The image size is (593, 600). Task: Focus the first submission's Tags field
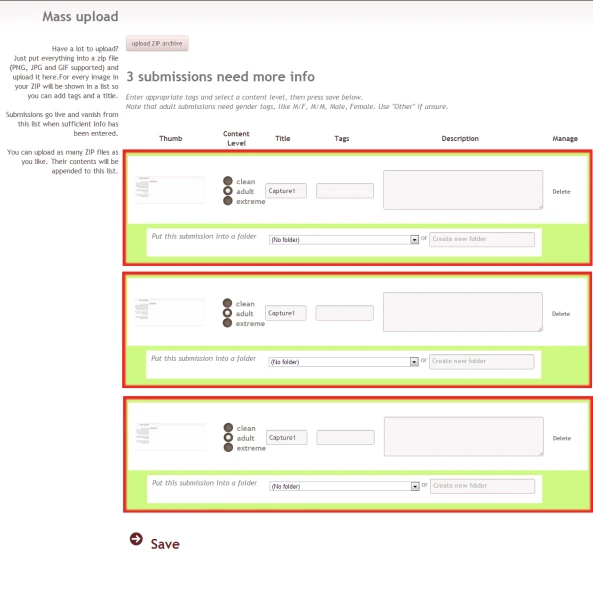345,191
